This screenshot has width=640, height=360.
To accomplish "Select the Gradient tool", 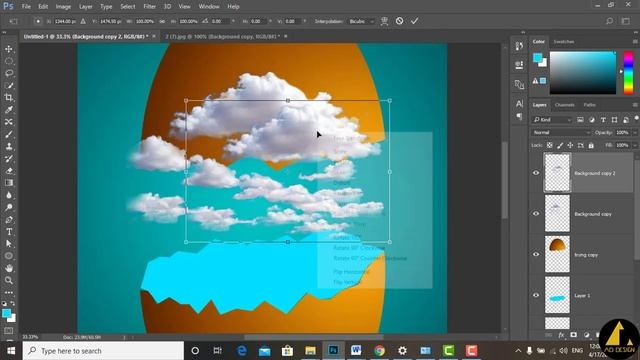I will pos(9,183).
